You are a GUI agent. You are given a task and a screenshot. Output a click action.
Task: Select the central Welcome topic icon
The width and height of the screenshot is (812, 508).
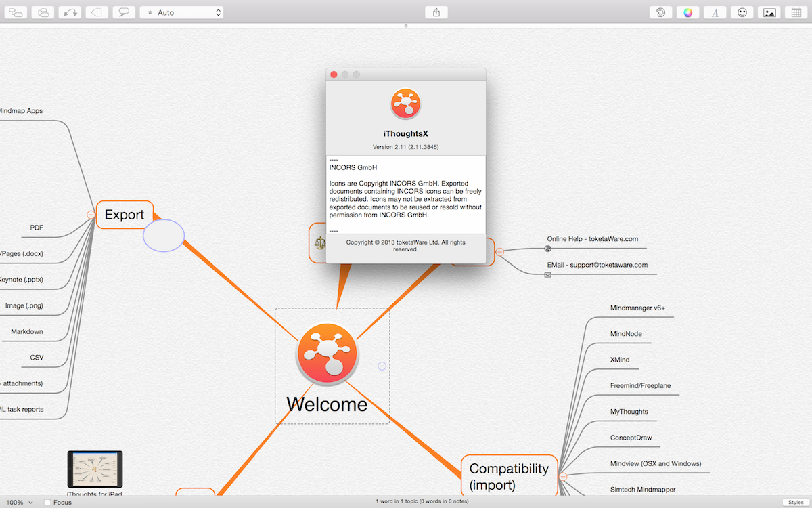pos(328,354)
